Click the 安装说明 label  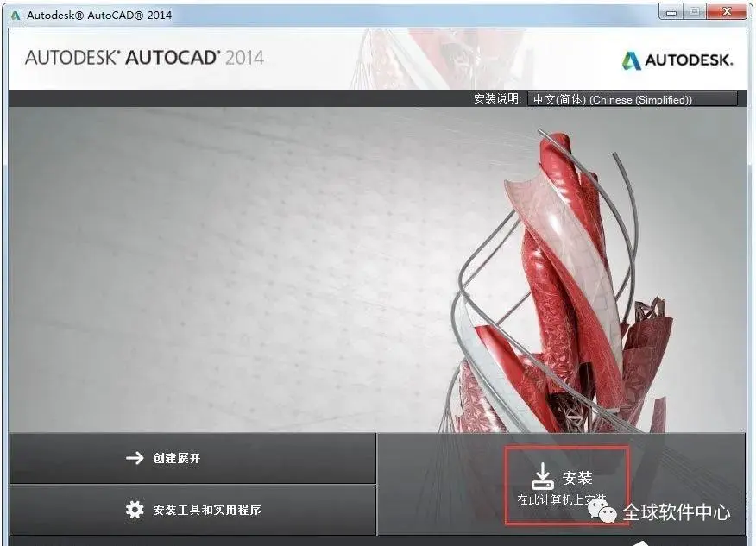tap(497, 99)
